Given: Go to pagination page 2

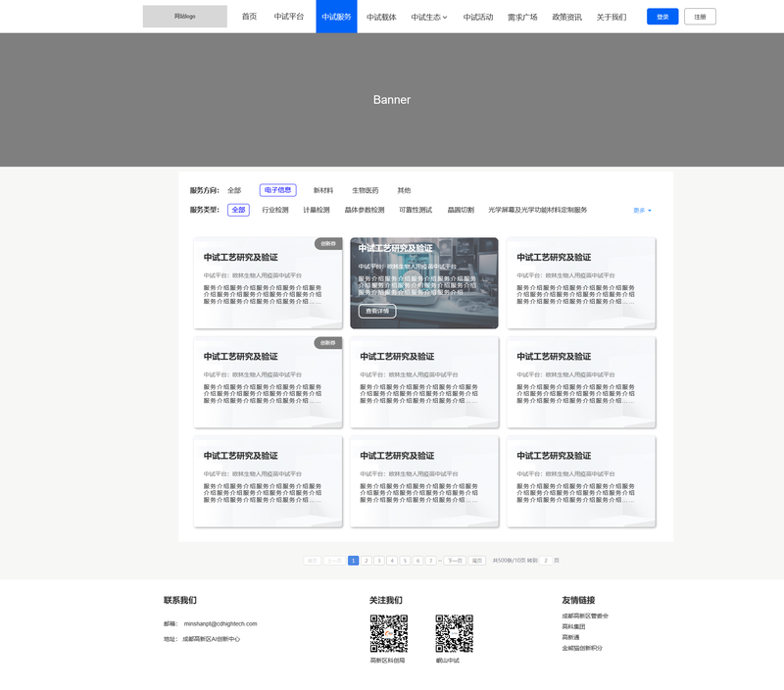Looking at the screenshot, I should tap(366, 561).
